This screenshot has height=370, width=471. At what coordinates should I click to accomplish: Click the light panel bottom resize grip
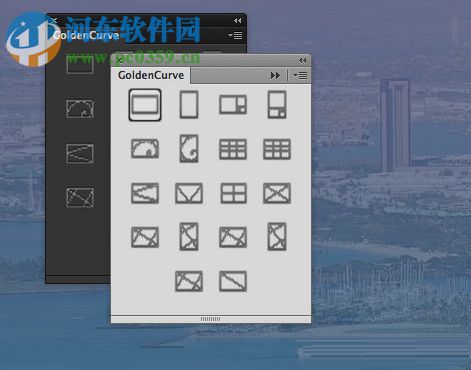coord(210,319)
